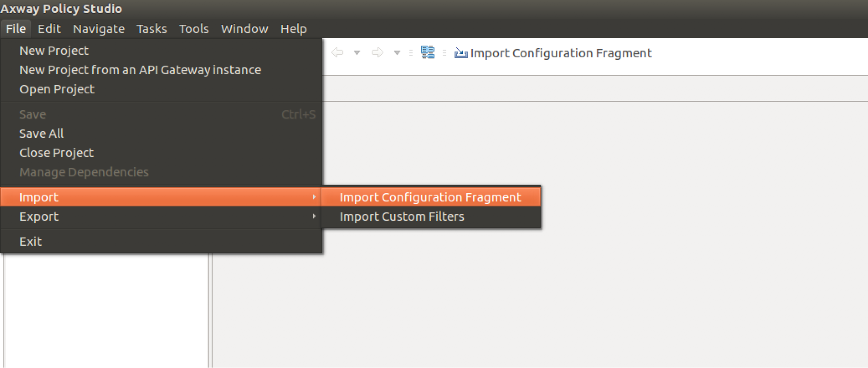
Task: Select Import Configuration Fragment in submenu
Action: pyautogui.click(x=431, y=197)
